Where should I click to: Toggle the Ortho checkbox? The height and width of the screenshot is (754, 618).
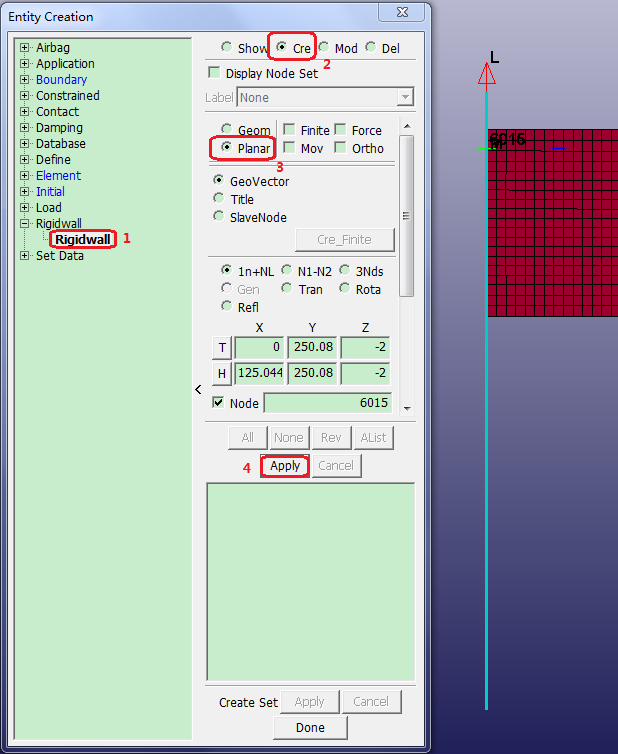click(x=341, y=147)
